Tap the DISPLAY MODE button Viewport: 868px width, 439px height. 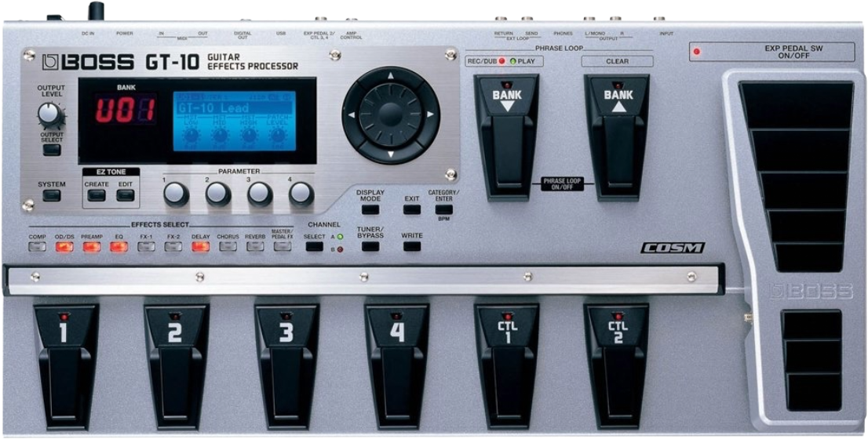coord(370,209)
